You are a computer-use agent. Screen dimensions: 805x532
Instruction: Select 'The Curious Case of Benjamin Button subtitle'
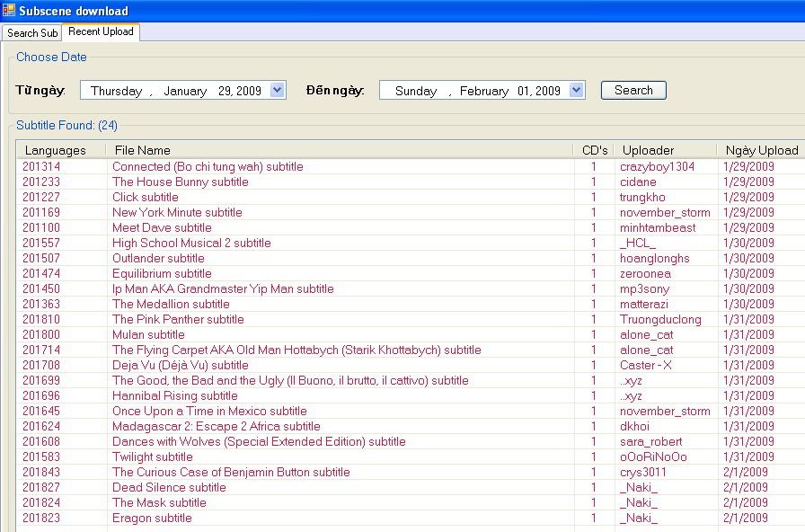pyautogui.click(x=231, y=473)
